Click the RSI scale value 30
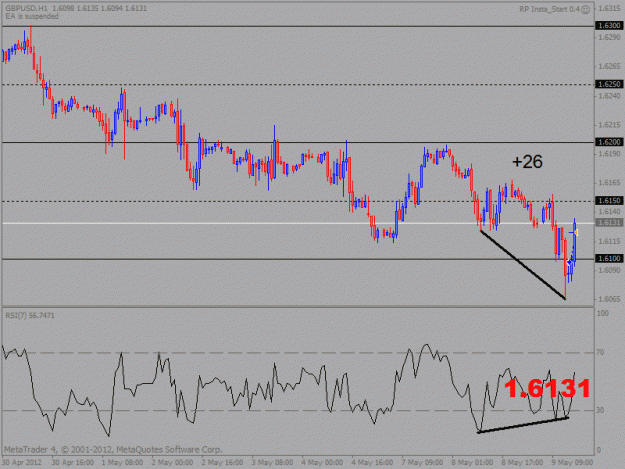 pyautogui.click(x=600, y=410)
